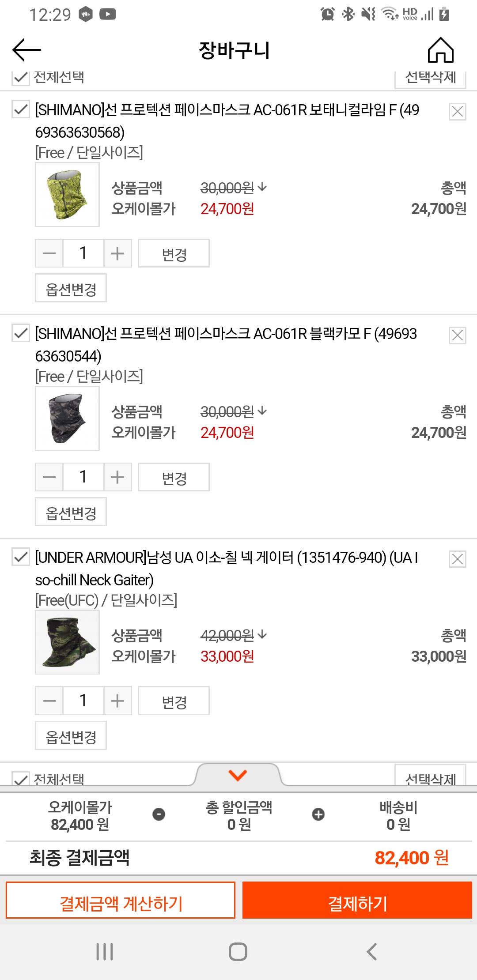Delete the Under Armour Neck Gaiter with the X
Viewport: 477px width, 980px height.
pyautogui.click(x=457, y=559)
